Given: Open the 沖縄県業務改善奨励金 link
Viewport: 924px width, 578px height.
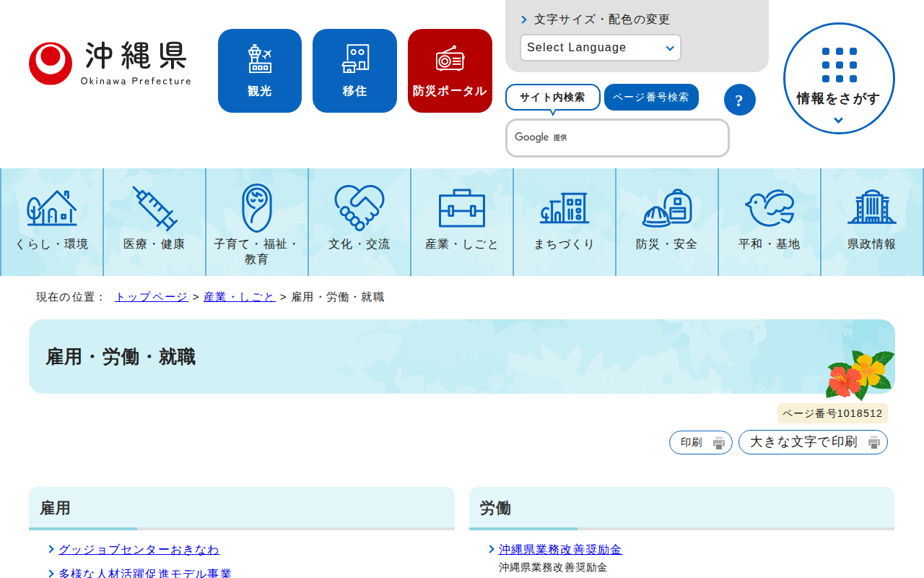Looking at the screenshot, I should (x=559, y=549).
